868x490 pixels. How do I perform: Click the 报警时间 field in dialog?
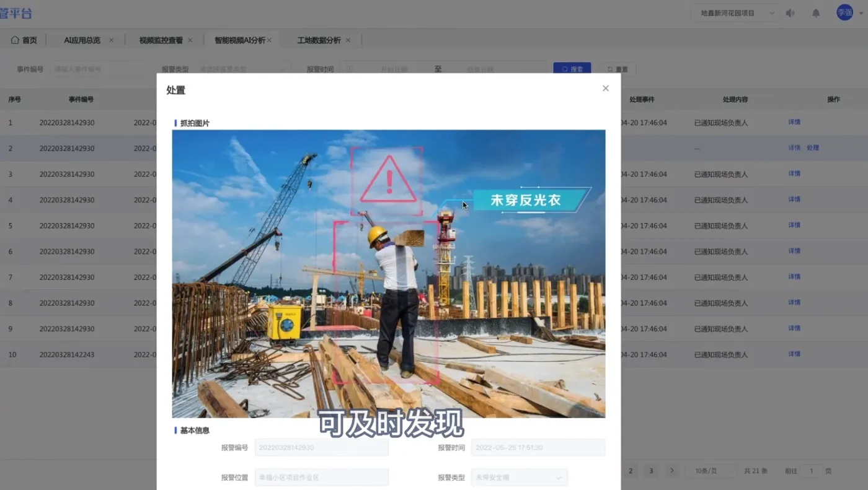[x=538, y=447]
